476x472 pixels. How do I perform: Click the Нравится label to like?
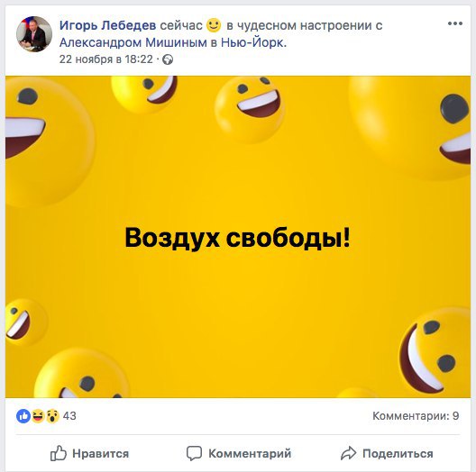coord(100,454)
